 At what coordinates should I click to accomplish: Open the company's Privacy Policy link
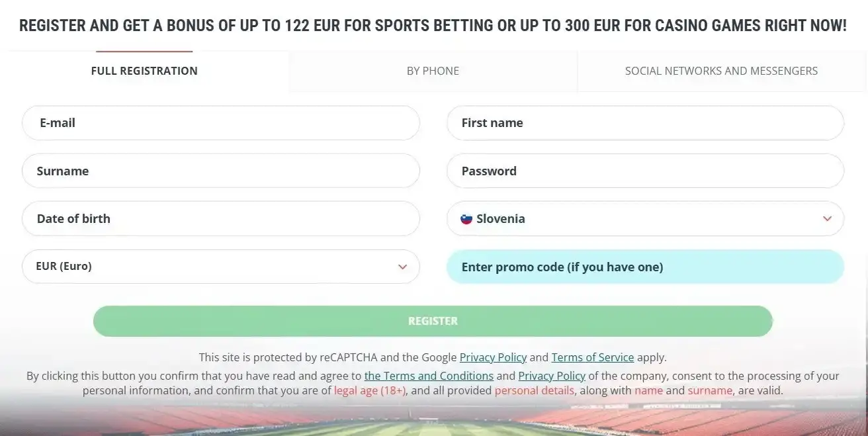(x=551, y=376)
